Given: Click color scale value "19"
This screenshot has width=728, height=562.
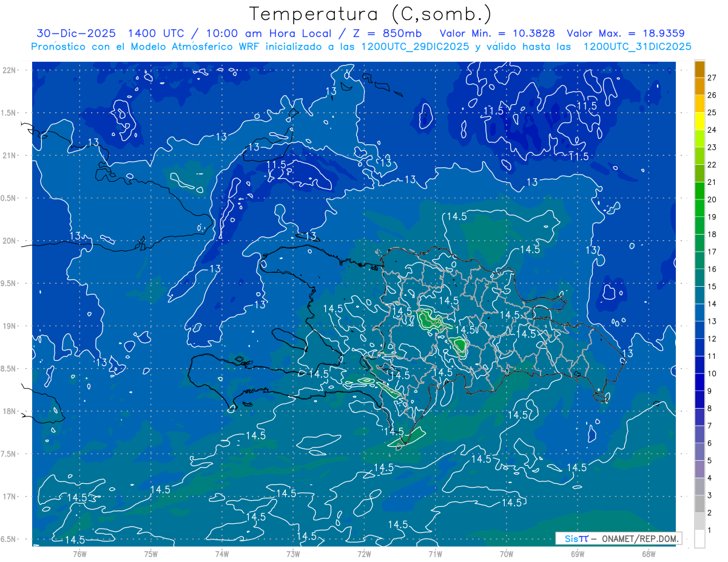Looking at the screenshot, I should (712, 217).
